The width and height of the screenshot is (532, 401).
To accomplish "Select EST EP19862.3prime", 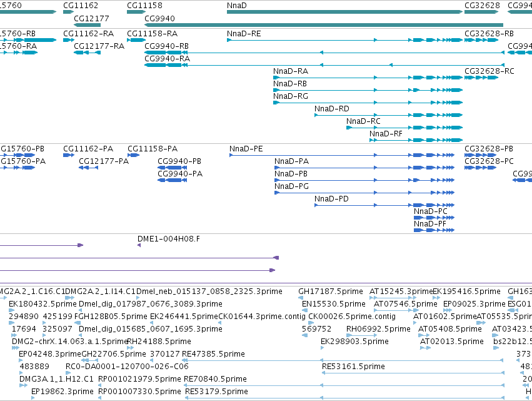I will pyautogui.click(x=33, y=398).
